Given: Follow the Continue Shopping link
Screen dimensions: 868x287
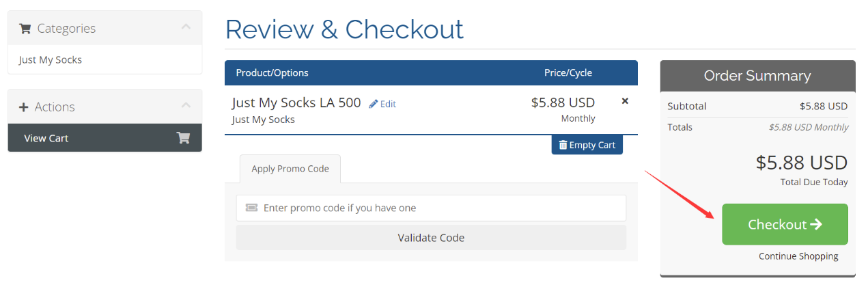Looking at the screenshot, I should 798,256.
